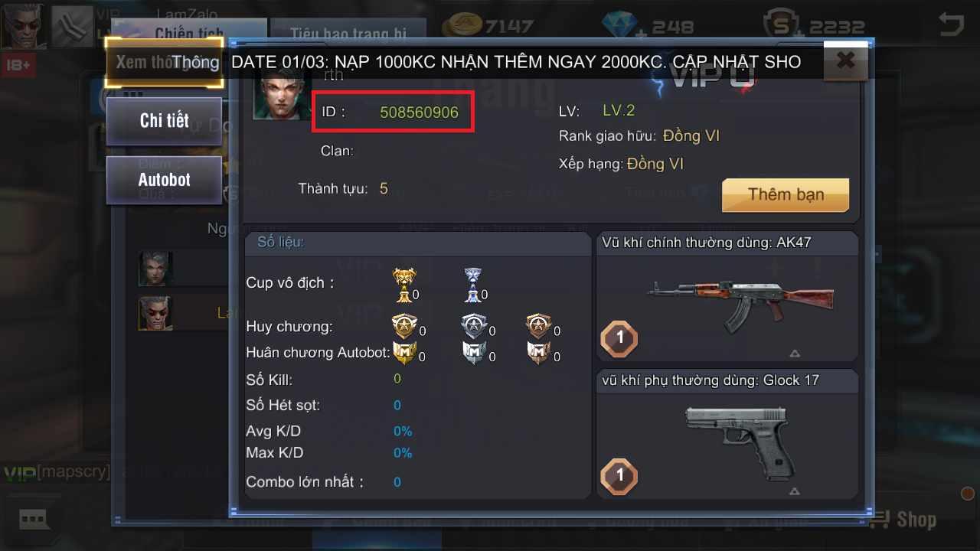Open the chat bubble icon at bottom left

(34, 519)
